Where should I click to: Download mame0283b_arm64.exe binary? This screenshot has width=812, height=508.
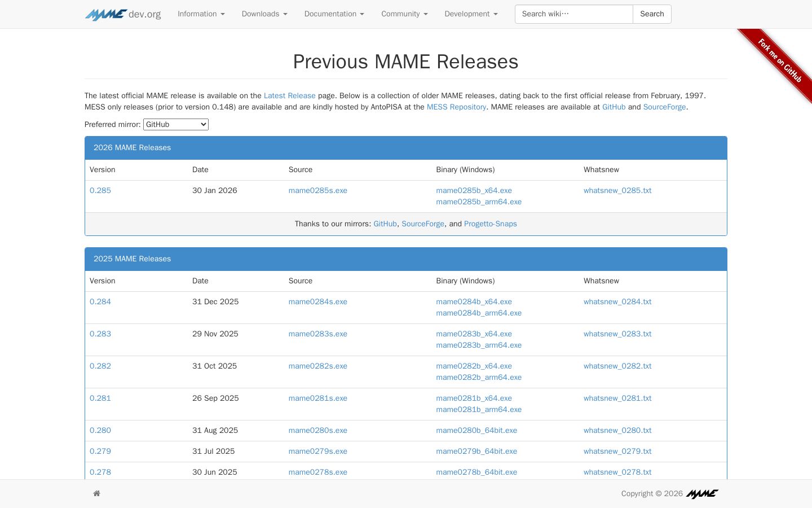pos(479,345)
